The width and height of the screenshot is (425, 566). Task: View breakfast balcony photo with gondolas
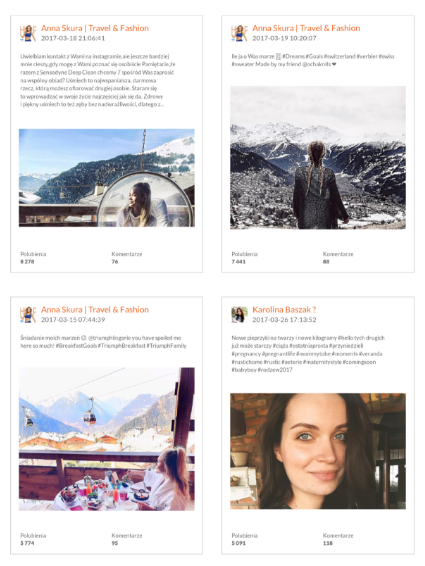pos(107,439)
